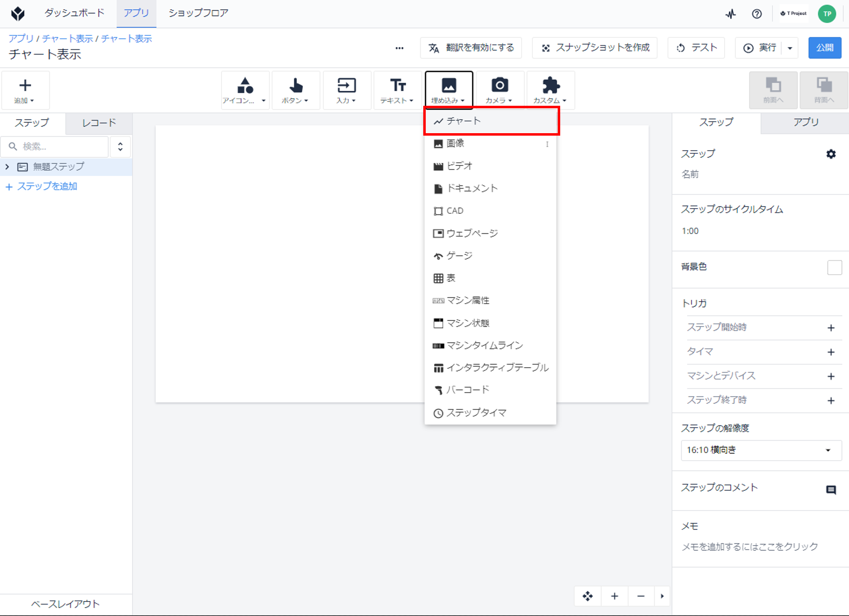The width and height of the screenshot is (849, 616).
Task: Click the 検索 step search field
Action: pyautogui.click(x=55, y=146)
